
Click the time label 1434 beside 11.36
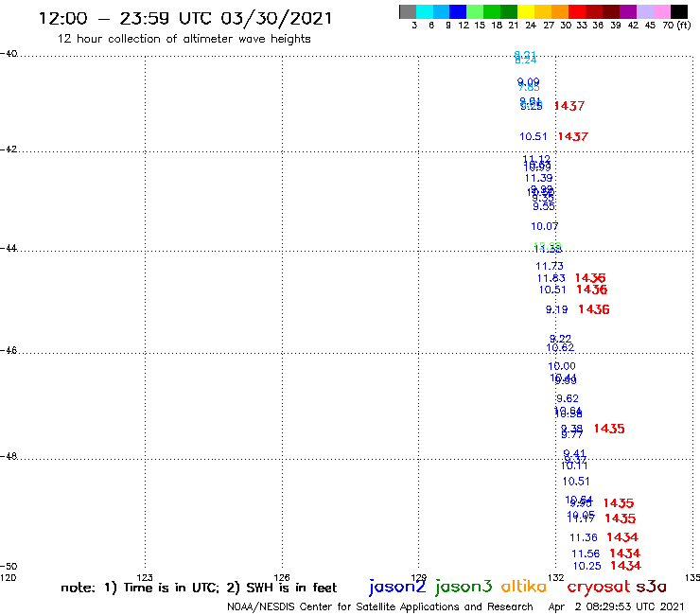click(x=622, y=537)
